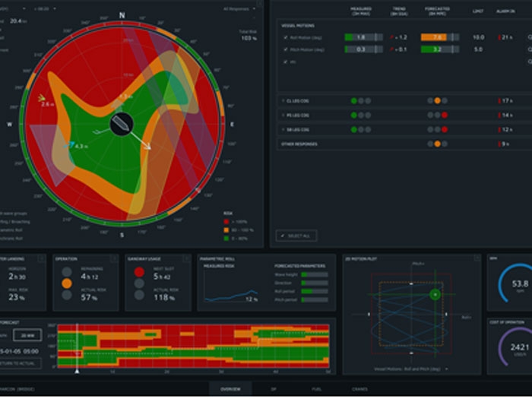Viewport: 532px width, 399px height.
Task: Switch to the Cranes tab
Action: [x=359, y=389]
